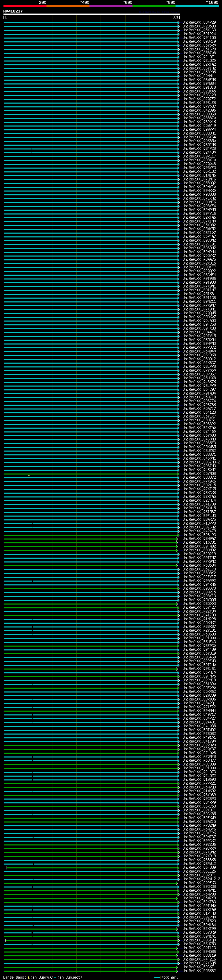222x980 pixels.
Task: Select the UniRef100_Q41793 label
Action: 199,615
